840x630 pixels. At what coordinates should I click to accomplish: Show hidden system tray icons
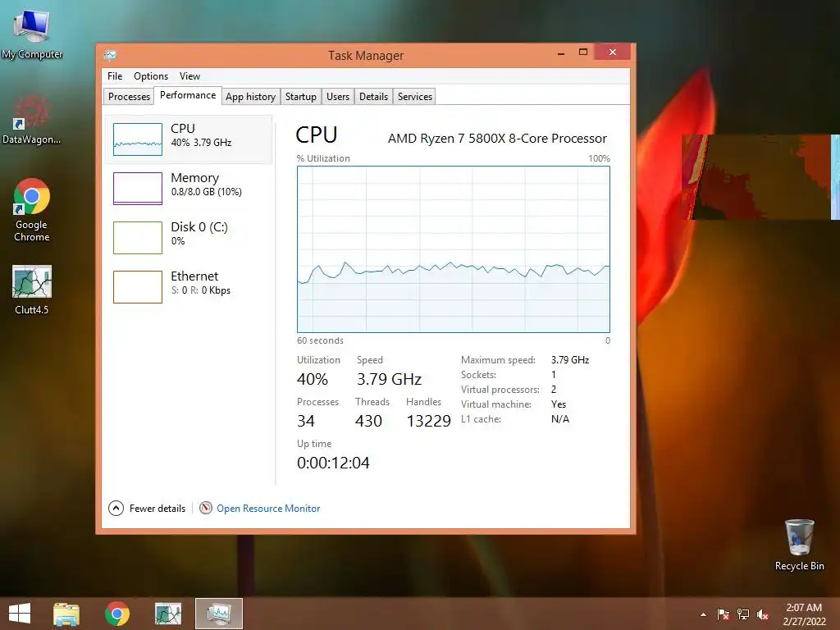(x=703, y=614)
